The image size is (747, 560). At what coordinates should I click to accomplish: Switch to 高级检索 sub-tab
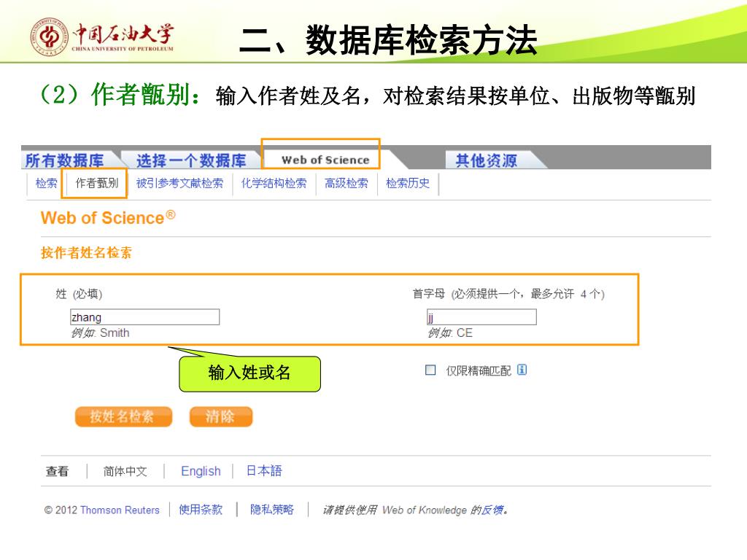pos(347,183)
